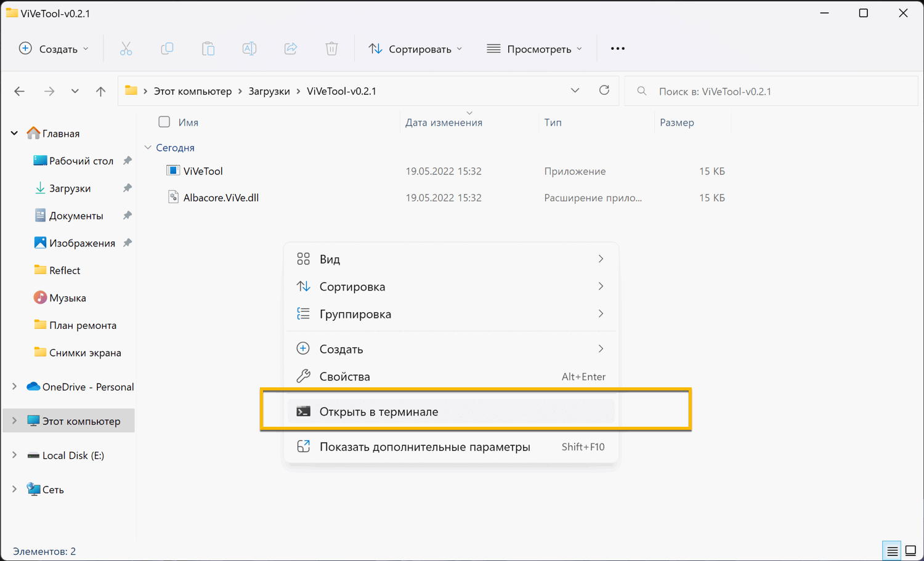This screenshot has height=561, width=924.
Task: Select Музыка in the sidebar
Action: tap(68, 298)
